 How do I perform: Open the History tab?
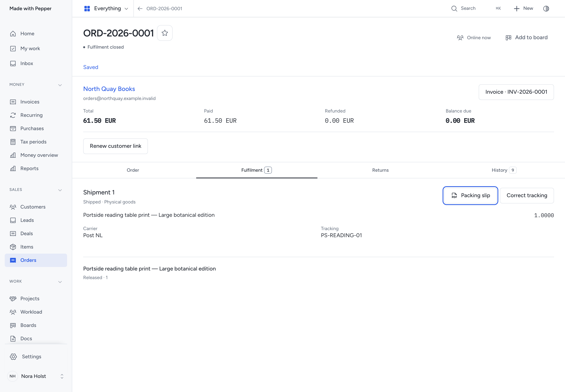click(504, 170)
